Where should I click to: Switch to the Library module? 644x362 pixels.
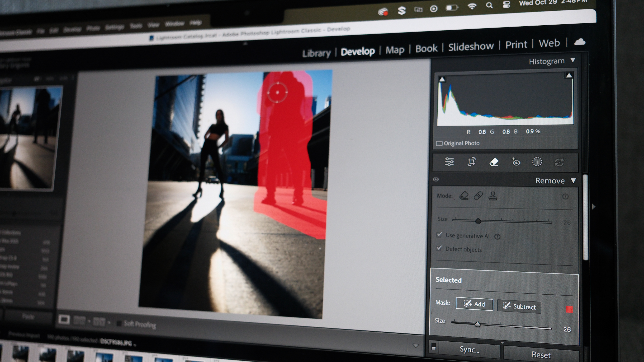(x=317, y=53)
